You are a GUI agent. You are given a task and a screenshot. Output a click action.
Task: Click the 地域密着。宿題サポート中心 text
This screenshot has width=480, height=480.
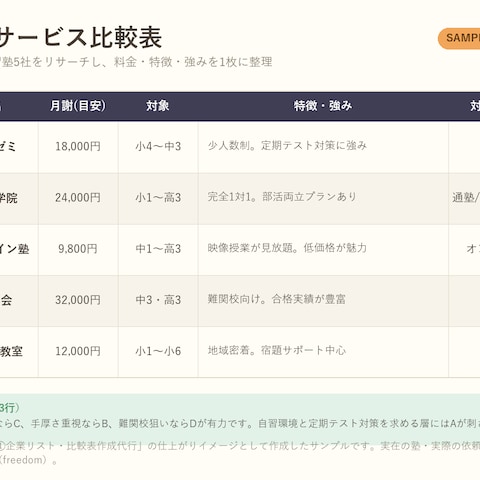pos(277,351)
